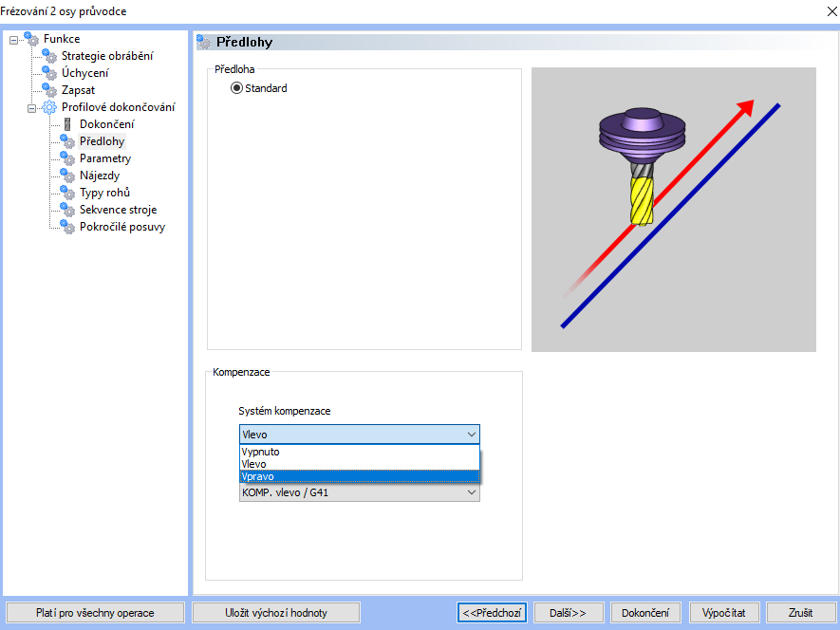Click the gear icon beside Typy rohů
Image resolution: width=840 pixels, height=630 pixels.
point(67,193)
